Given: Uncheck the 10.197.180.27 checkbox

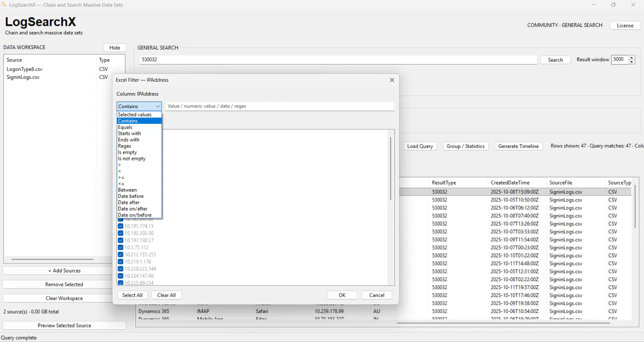Looking at the screenshot, I should pyautogui.click(x=120, y=240).
